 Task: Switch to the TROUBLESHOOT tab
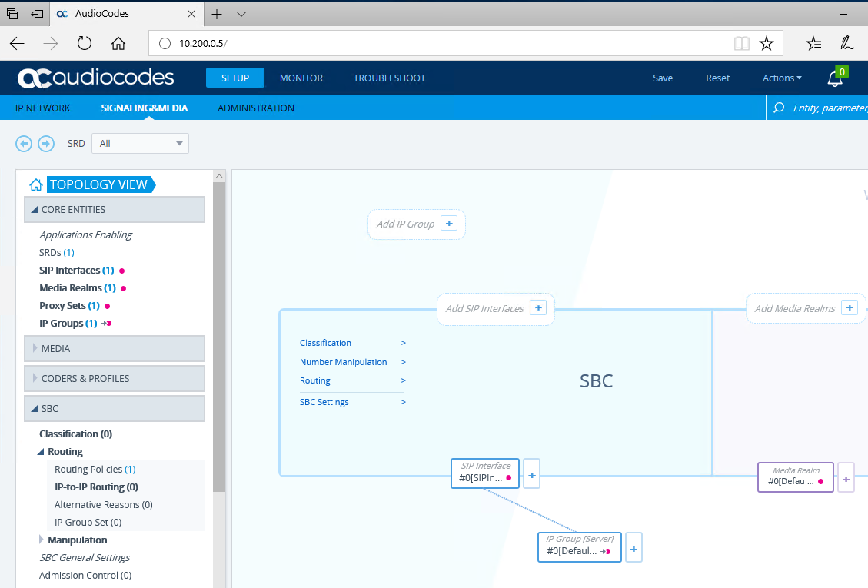(390, 78)
